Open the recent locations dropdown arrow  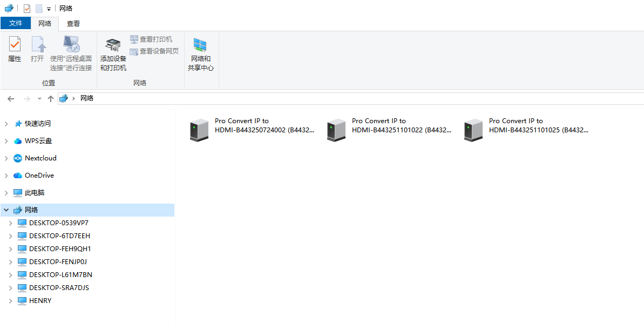pos(39,98)
